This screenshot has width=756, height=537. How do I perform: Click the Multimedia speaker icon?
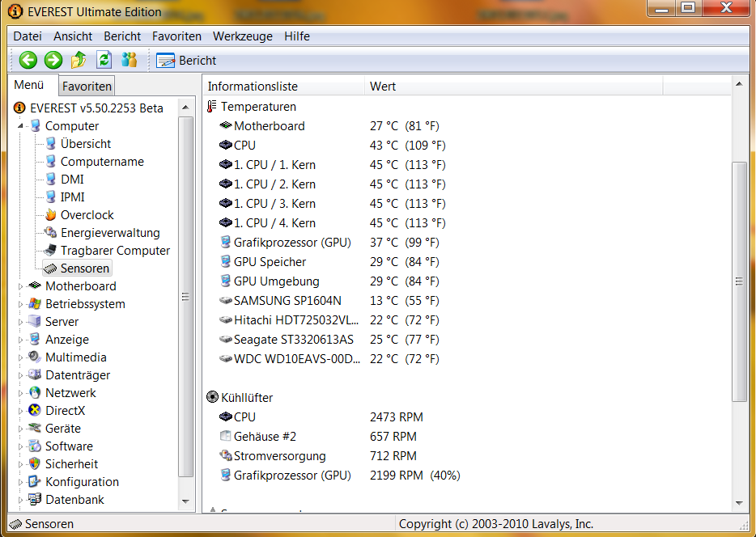click(35, 357)
